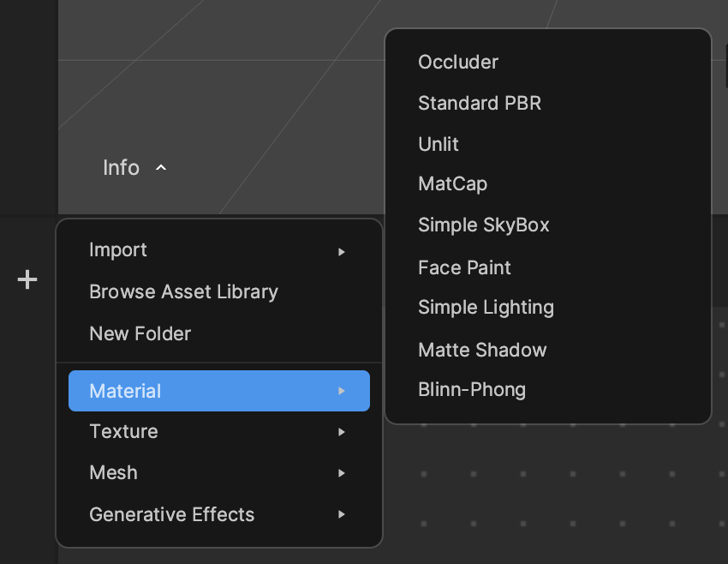Screen dimensions: 728x564
Task: Select Simple SkyBox material
Action: tap(484, 225)
